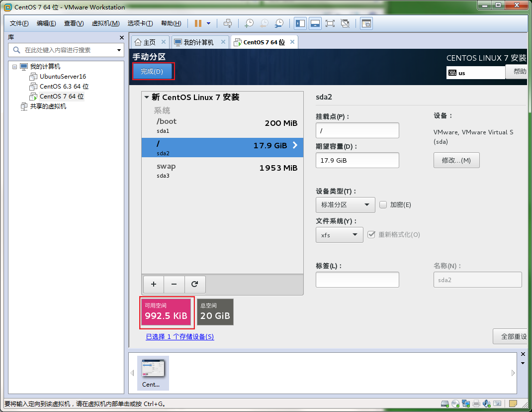
Task: Open the 编辑(E) menu
Action: [x=46, y=23]
